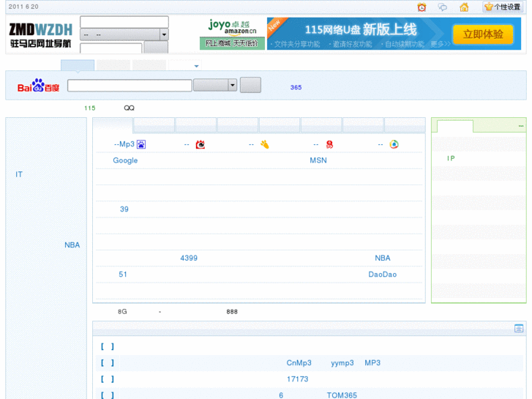The width and height of the screenshot is (532, 399).
Task: Select NBA in the left sidebar
Action: click(x=72, y=245)
